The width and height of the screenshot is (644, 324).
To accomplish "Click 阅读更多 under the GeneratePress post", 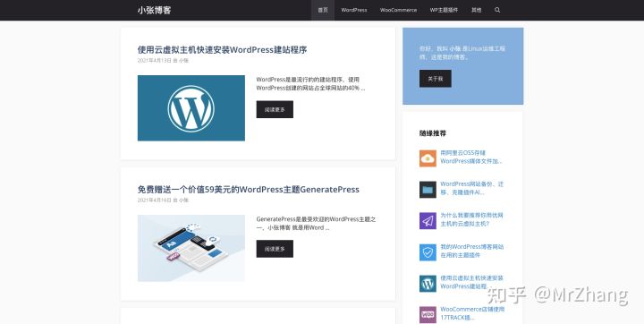I will (275, 249).
